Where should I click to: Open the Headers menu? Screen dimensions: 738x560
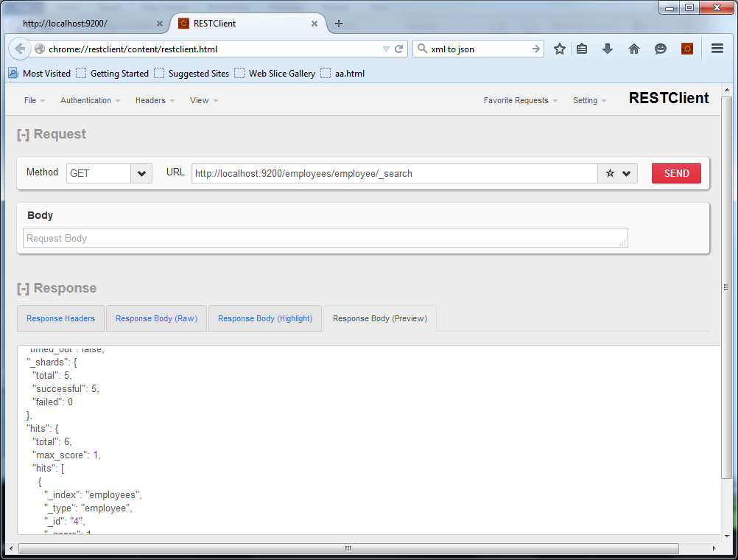click(x=155, y=100)
